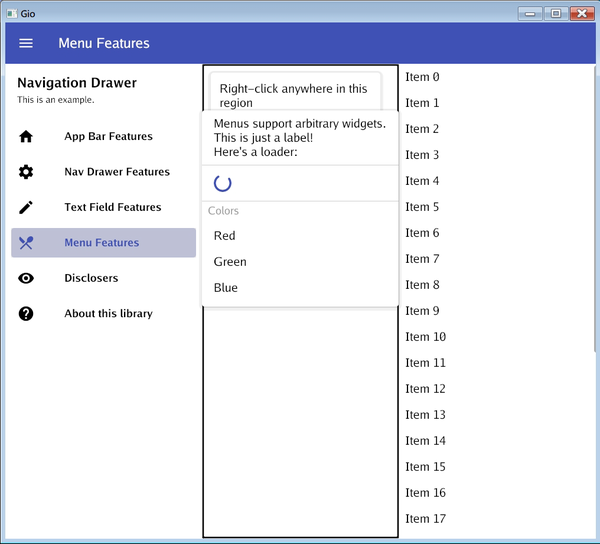Go to Nav Drawer Features

pyautogui.click(x=117, y=172)
